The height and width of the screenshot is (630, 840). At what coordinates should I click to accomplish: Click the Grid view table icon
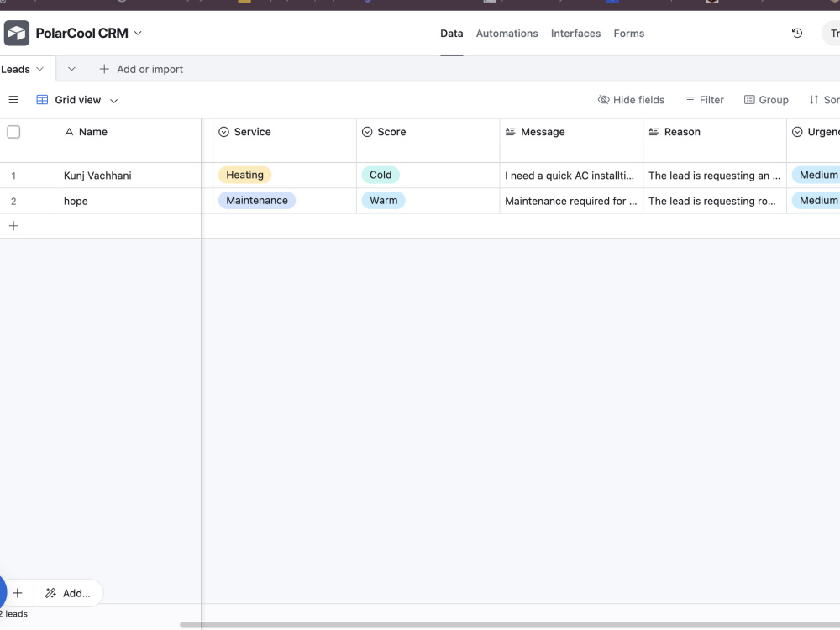(x=42, y=100)
